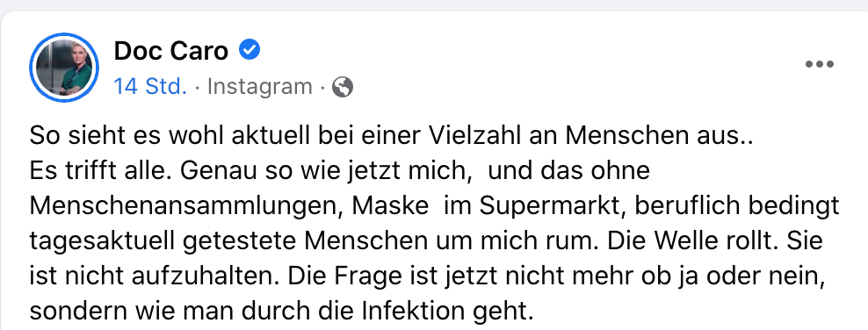Click the Instagram source label
The width and height of the screenshot is (868, 330).
click(x=260, y=87)
